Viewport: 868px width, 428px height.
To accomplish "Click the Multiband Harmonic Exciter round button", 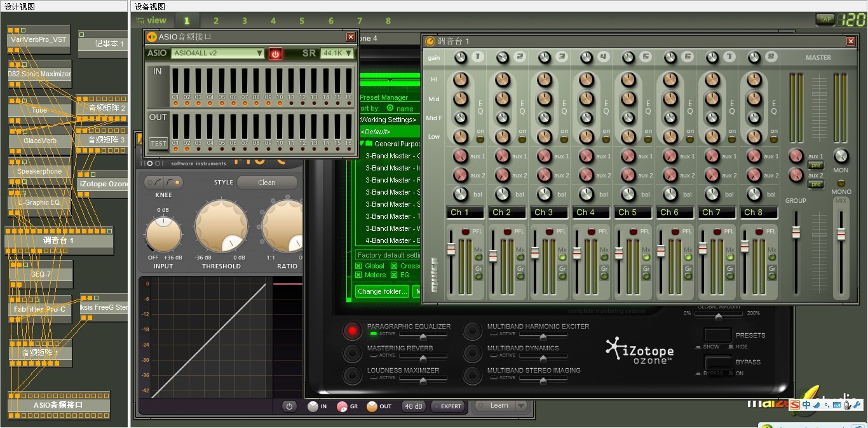I will click(x=472, y=331).
